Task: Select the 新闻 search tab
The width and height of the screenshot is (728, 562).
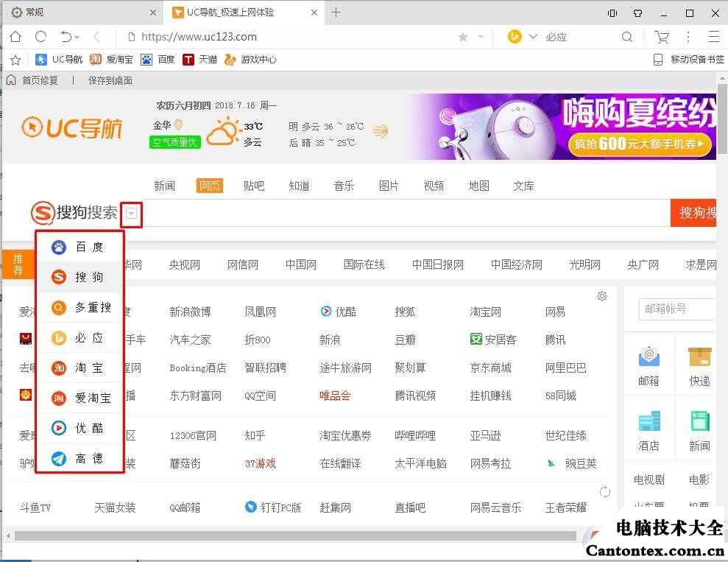Action: click(164, 186)
